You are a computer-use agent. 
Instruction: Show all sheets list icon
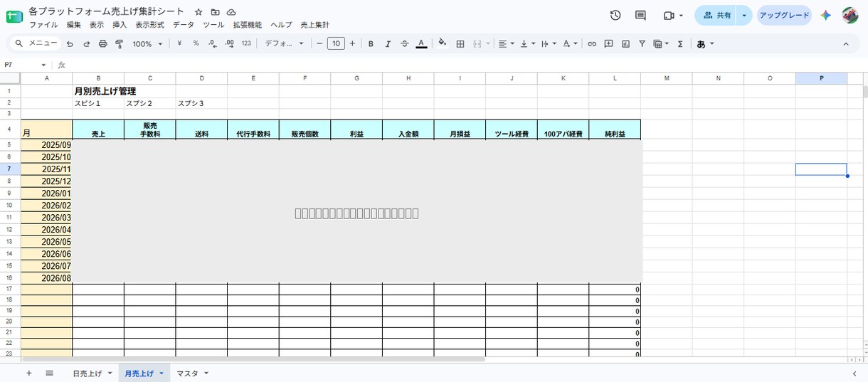pyautogui.click(x=49, y=373)
